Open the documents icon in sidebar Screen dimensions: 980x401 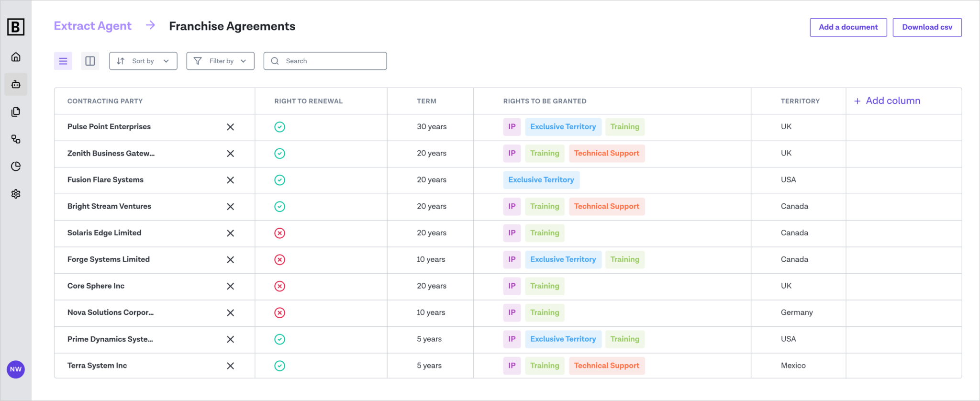16,112
